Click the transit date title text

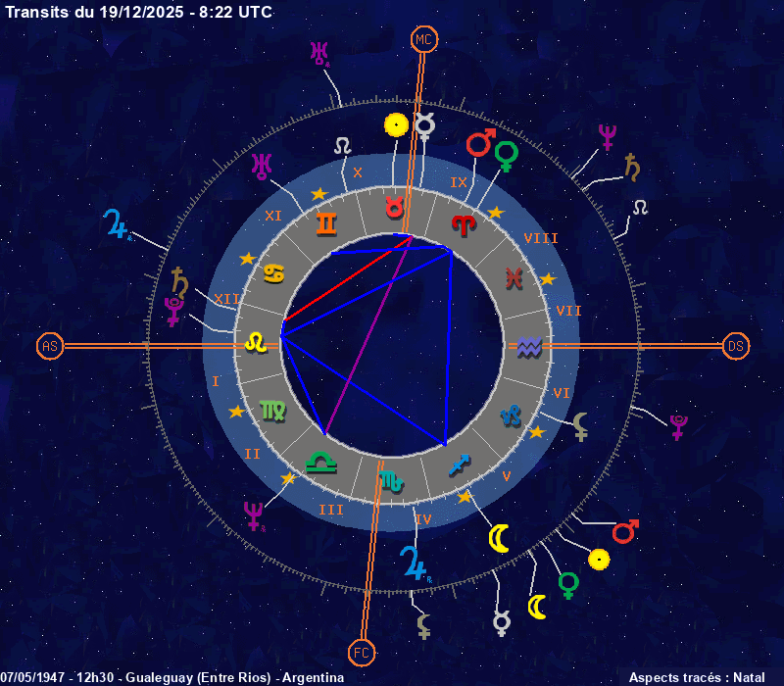tap(139, 12)
